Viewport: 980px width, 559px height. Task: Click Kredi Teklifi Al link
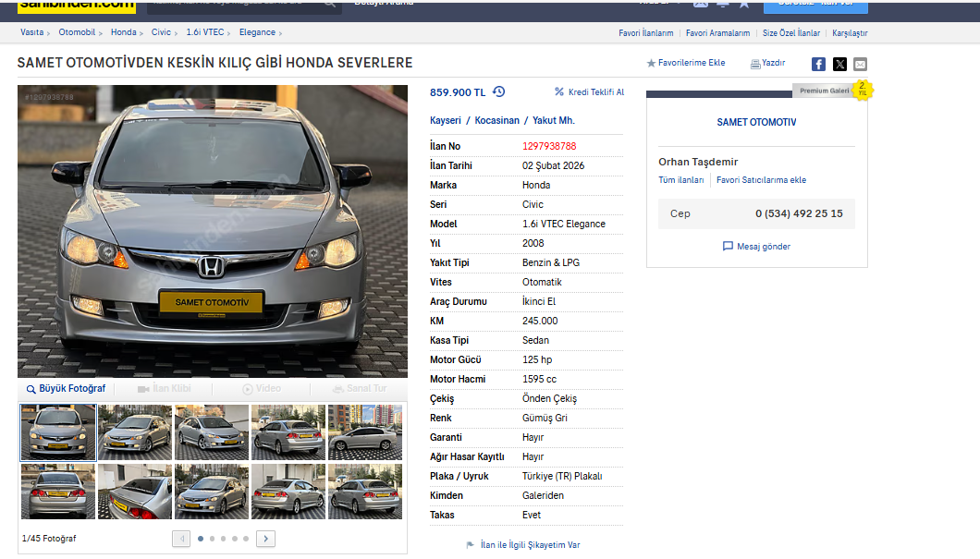[596, 91]
